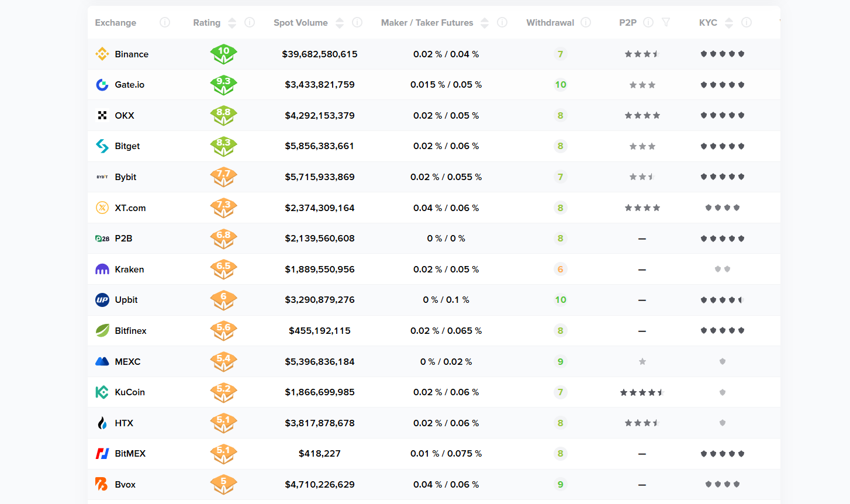Image resolution: width=850 pixels, height=504 pixels.
Task: Click Bvox withdrawal score 9
Action: pyautogui.click(x=561, y=484)
